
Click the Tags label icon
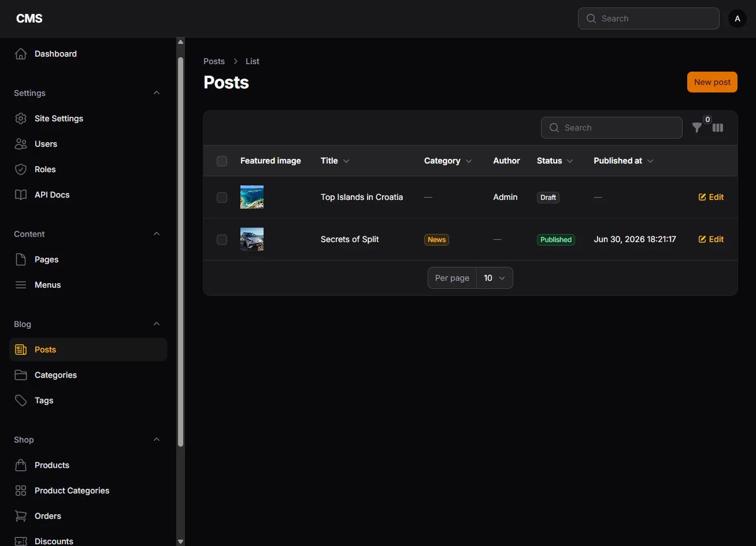pos(21,400)
